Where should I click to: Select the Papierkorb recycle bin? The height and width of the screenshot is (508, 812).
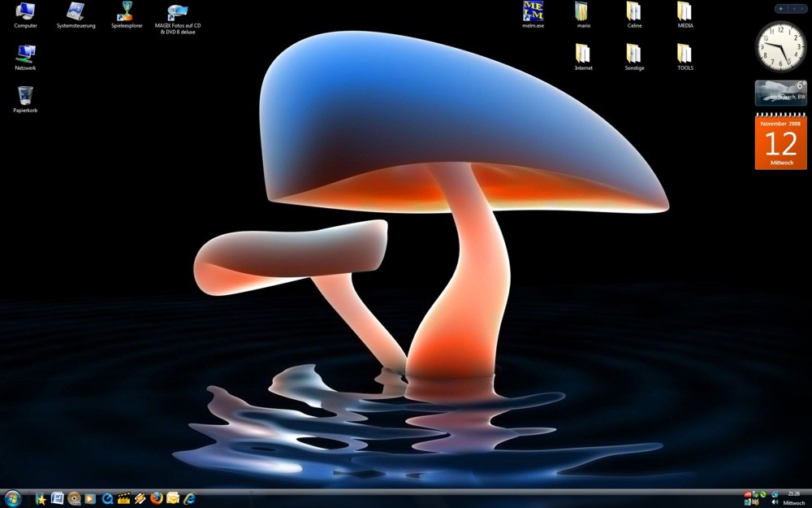pyautogui.click(x=25, y=96)
